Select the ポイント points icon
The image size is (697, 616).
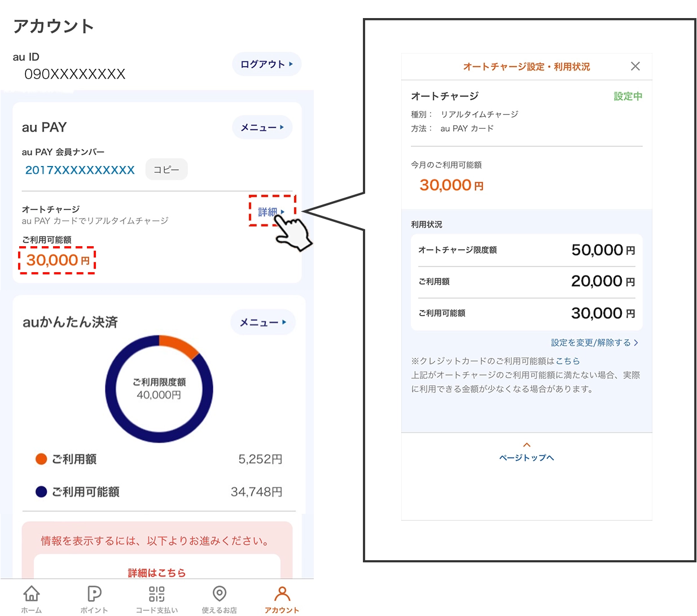[x=94, y=593]
